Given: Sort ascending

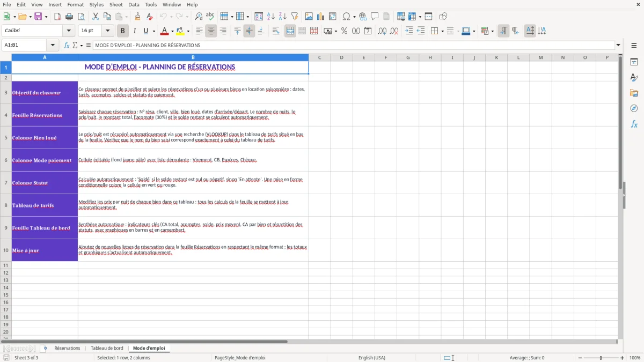Looking at the screenshot, I should [271, 17].
